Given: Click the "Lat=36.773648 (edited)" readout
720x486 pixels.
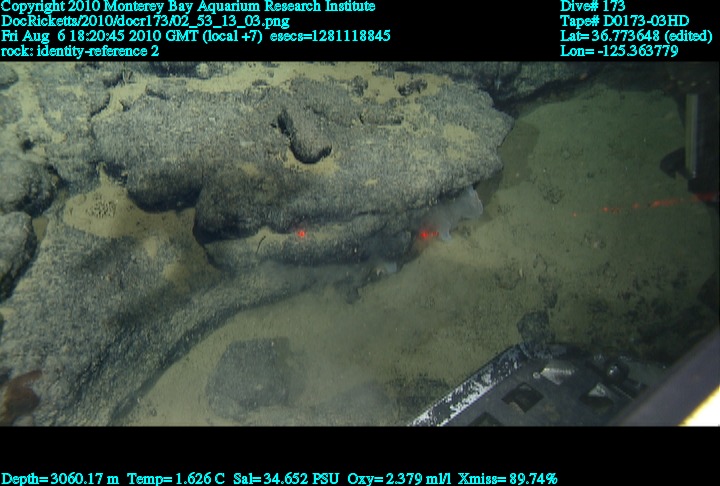Looking at the screenshot, I should pyautogui.click(x=636, y=36).
